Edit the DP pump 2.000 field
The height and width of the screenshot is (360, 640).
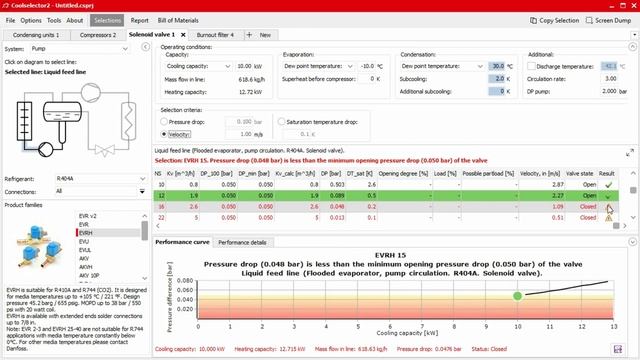click(609, 91)
